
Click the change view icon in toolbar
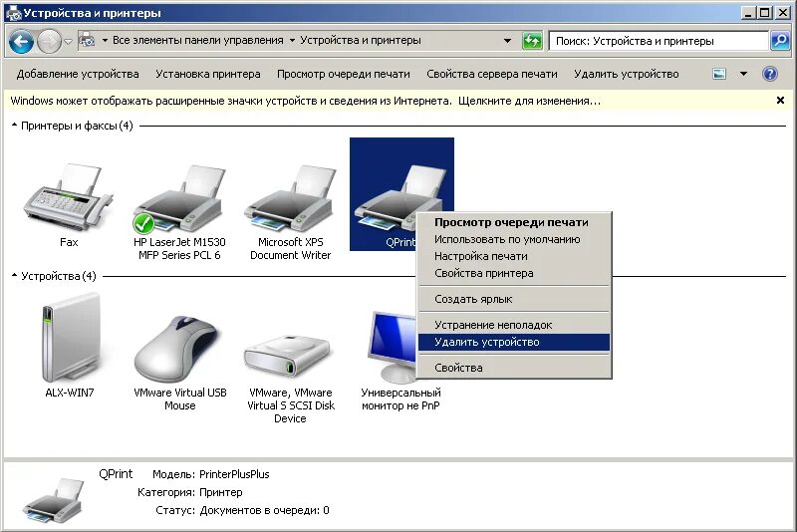point(719,74)
